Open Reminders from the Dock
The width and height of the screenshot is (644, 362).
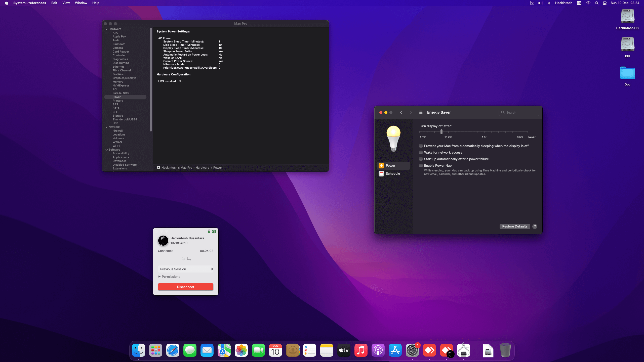coord(310,350)
